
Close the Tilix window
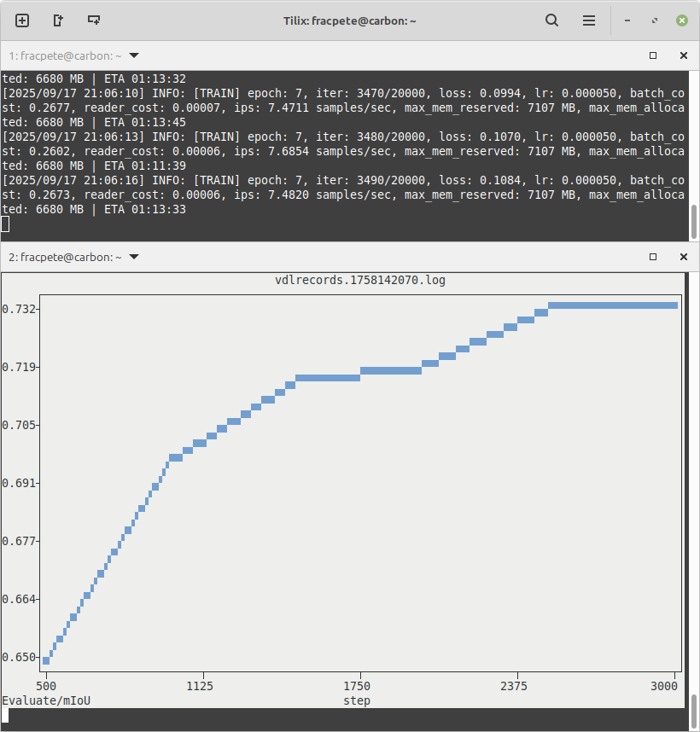point(681,20)
